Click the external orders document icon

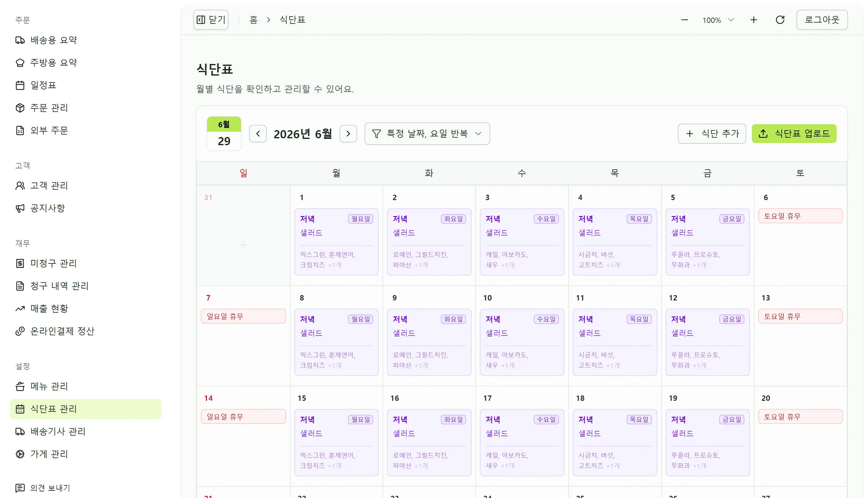pos(20,130)
